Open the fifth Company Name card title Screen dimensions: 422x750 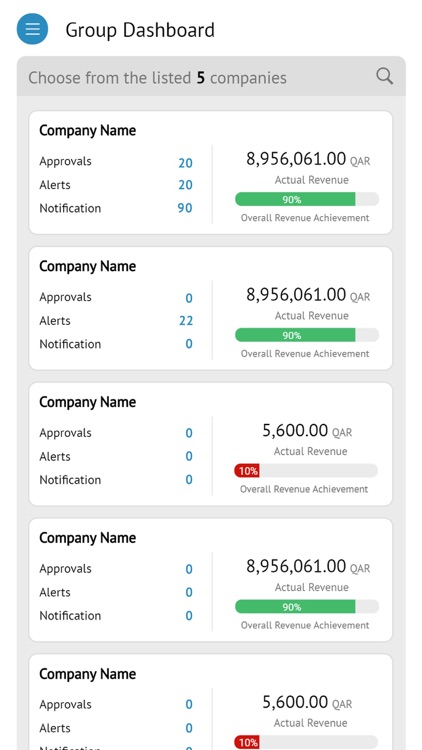tap(88, 674)
